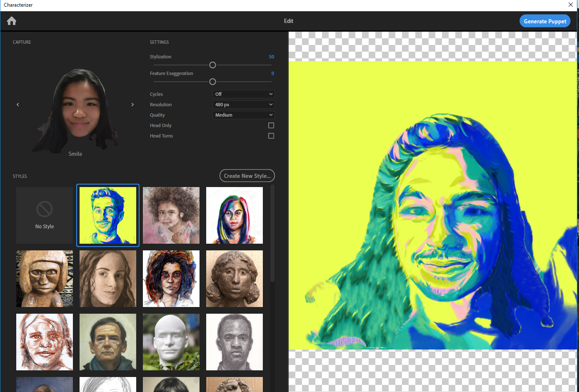579x392 pixels.
Task: Go to previous capture with left arrow
Action: click(18, 105)
